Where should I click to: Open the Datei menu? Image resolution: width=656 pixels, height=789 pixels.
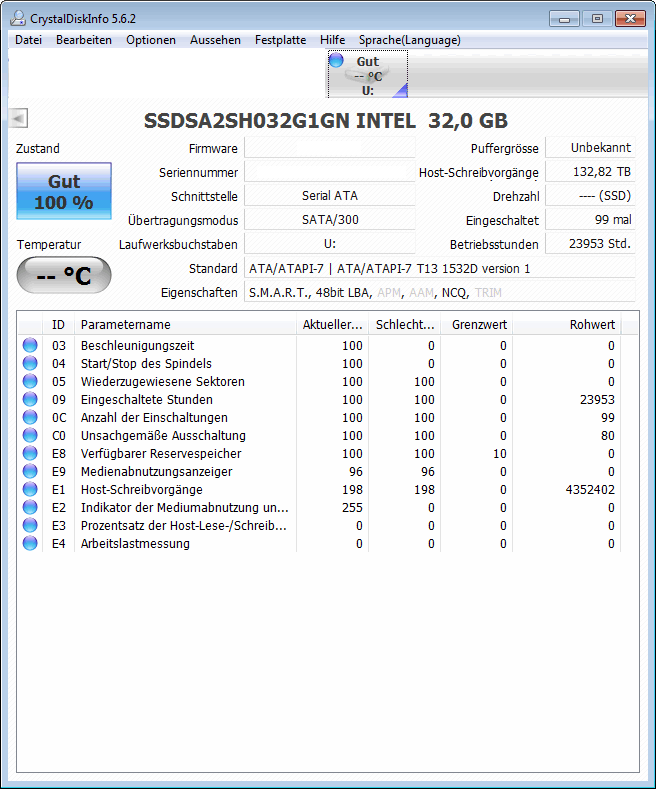pyautogui.click(x=28, y=40)
